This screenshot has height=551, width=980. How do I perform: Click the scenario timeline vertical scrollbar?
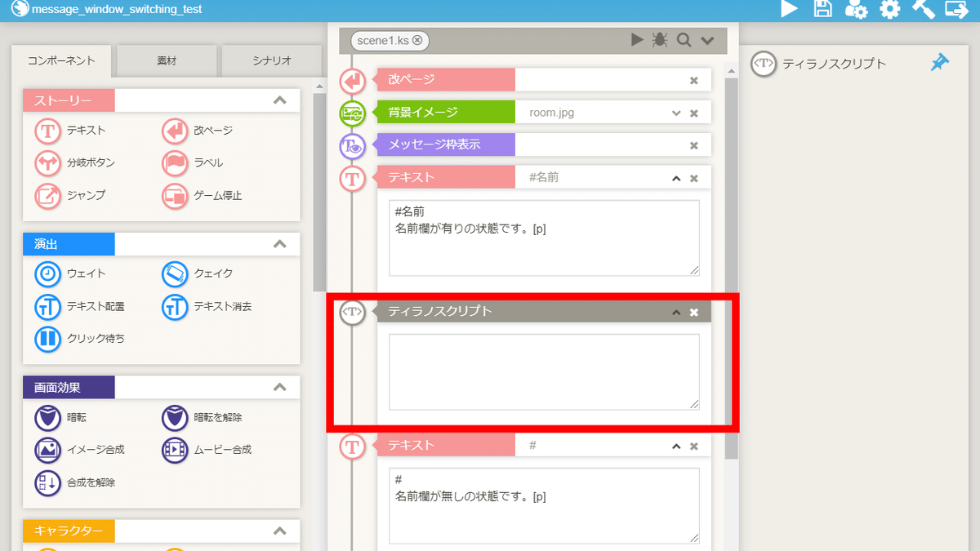pos(731,269)
